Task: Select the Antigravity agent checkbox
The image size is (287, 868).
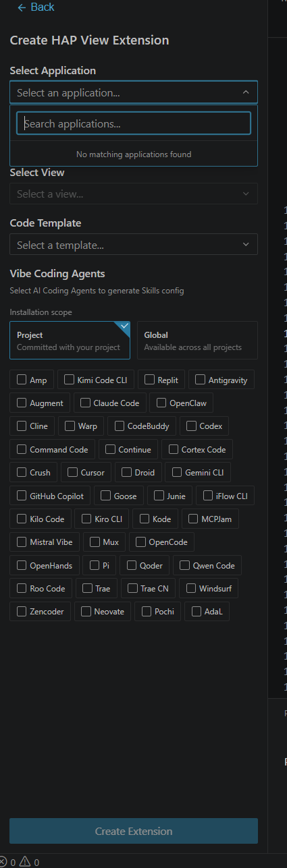Action: click(201, 380)
